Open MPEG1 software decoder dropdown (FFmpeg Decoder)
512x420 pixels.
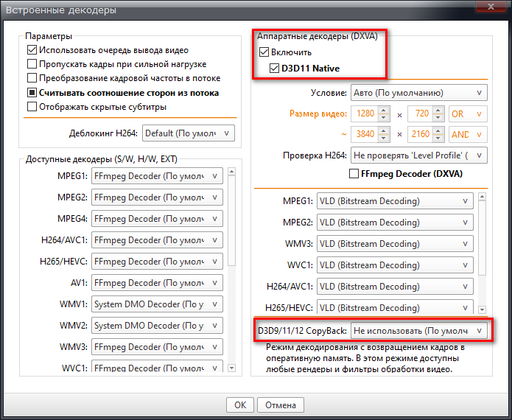pos(157,176)
